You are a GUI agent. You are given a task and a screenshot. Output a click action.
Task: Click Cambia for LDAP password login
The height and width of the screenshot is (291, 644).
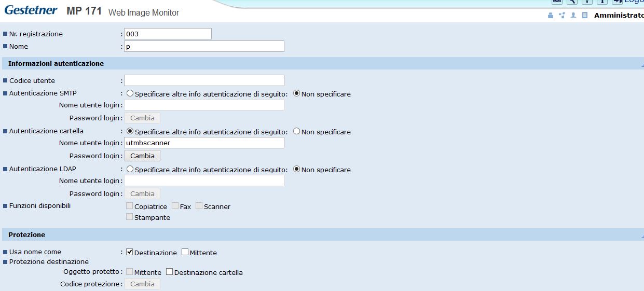142,193
